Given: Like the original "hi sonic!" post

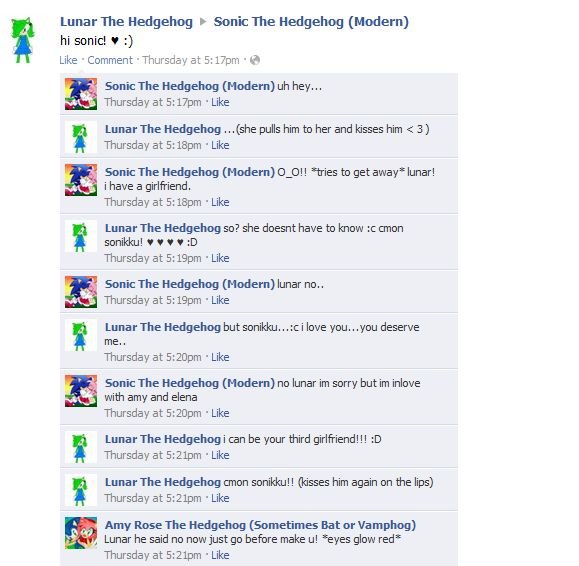Looking at the screenshot, I should 68,60.
